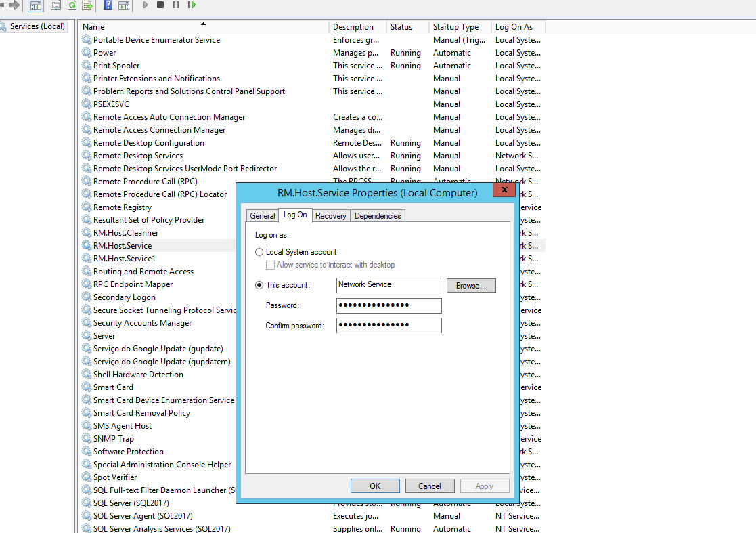Viewport: 756px width, 533px height.
Task: Click the Browse... button
Action: (471, 286)
